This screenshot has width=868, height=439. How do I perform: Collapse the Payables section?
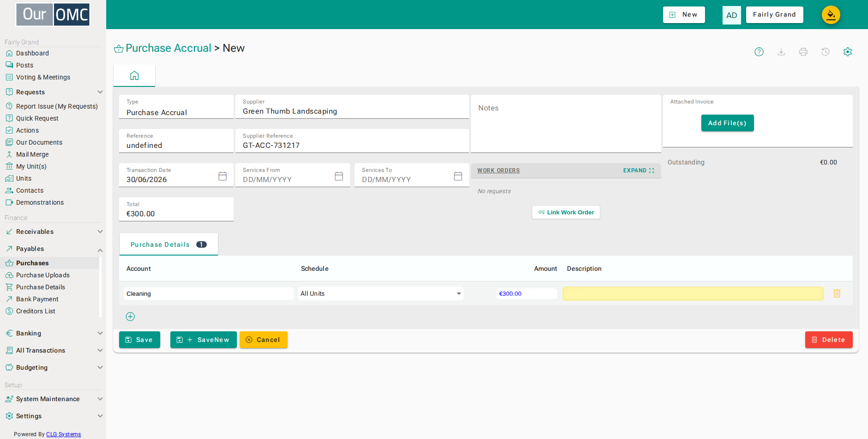tap(54, 249)
